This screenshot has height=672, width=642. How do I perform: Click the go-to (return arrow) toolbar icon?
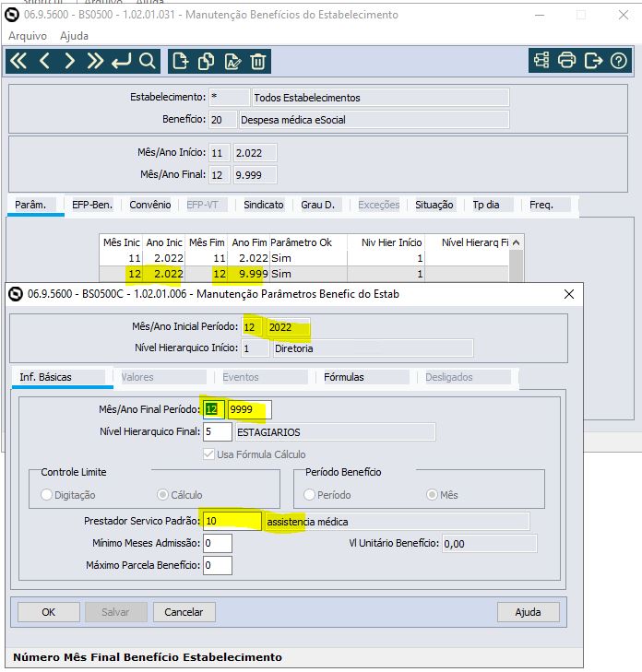[122, 61]
